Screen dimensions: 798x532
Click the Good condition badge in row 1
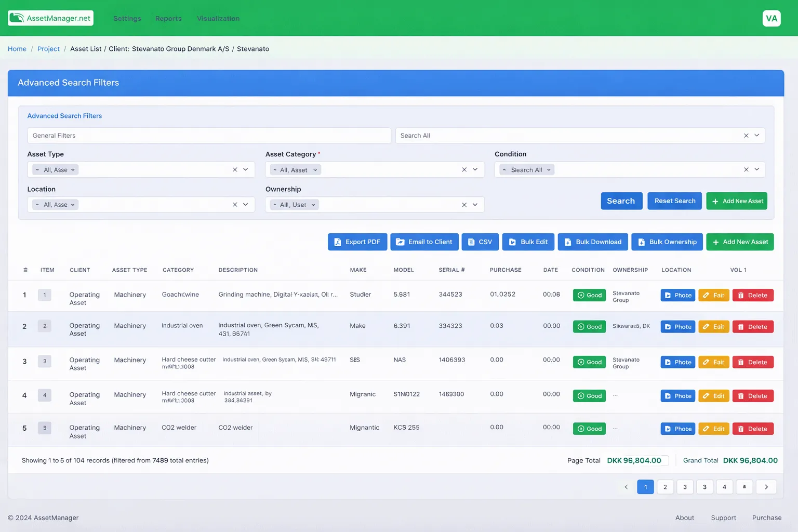[589, 295]
